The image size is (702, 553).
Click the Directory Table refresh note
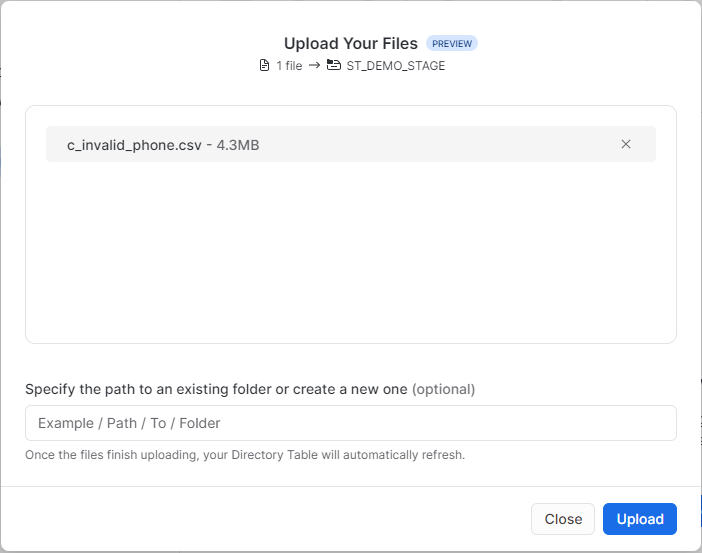coord(245,455)
